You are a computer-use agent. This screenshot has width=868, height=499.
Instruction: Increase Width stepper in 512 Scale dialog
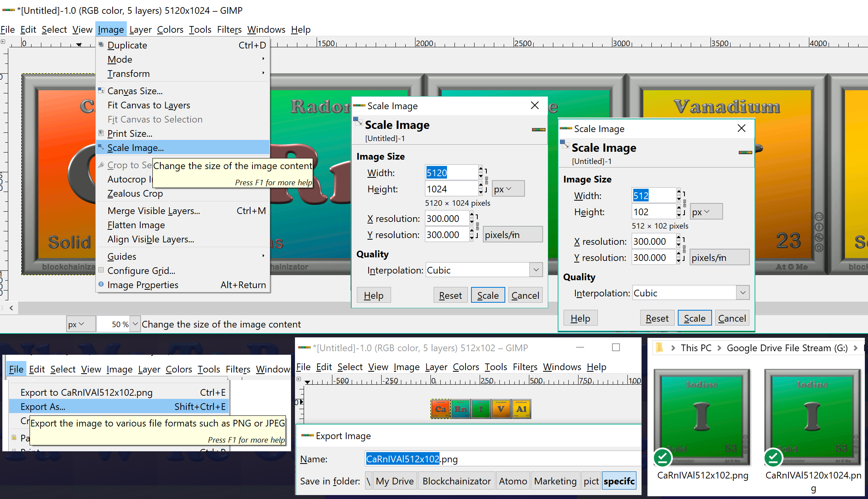[x=679, y=192]
